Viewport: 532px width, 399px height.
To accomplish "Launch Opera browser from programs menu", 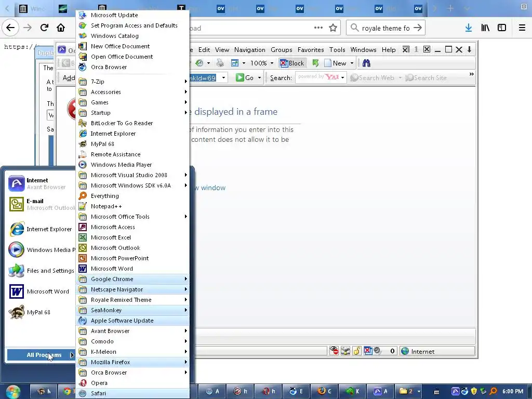I will point(132,383).
